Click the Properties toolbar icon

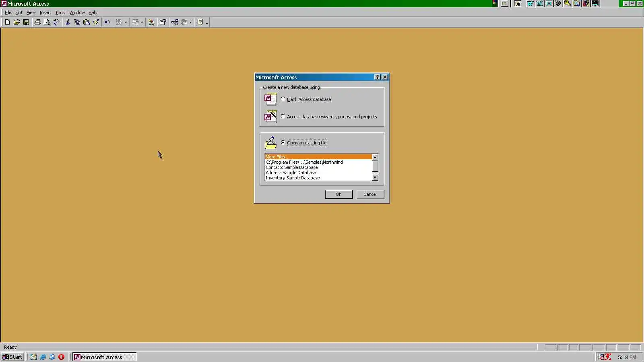163,22
